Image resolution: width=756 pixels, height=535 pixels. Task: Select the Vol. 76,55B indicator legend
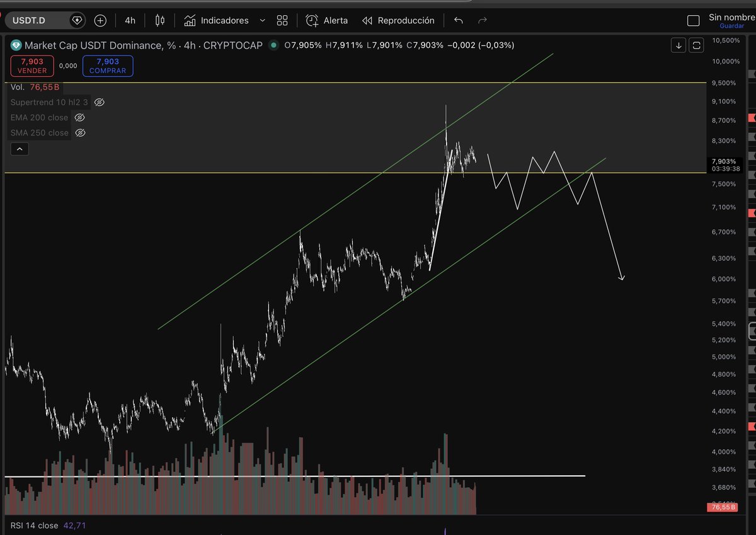tap(35, 87)
